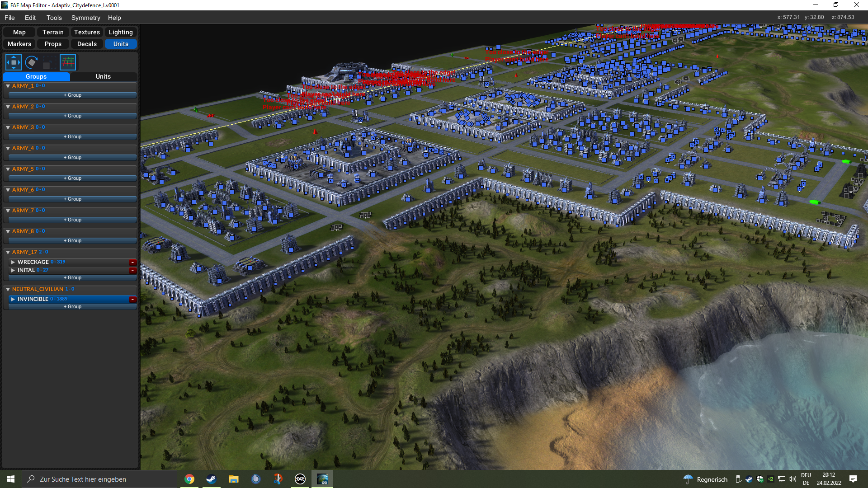
Task: Select the NEUTRAL_CIVILIAN group label
Action: (38, 289)
